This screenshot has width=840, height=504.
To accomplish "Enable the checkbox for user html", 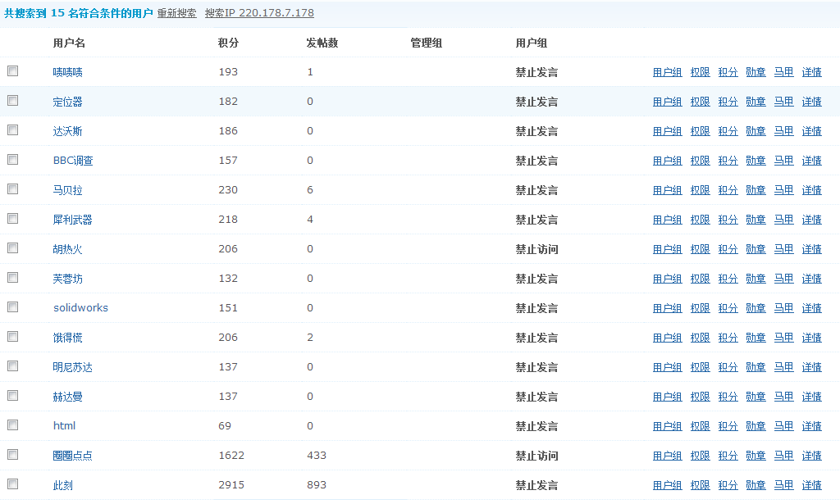I will [12, 425].
